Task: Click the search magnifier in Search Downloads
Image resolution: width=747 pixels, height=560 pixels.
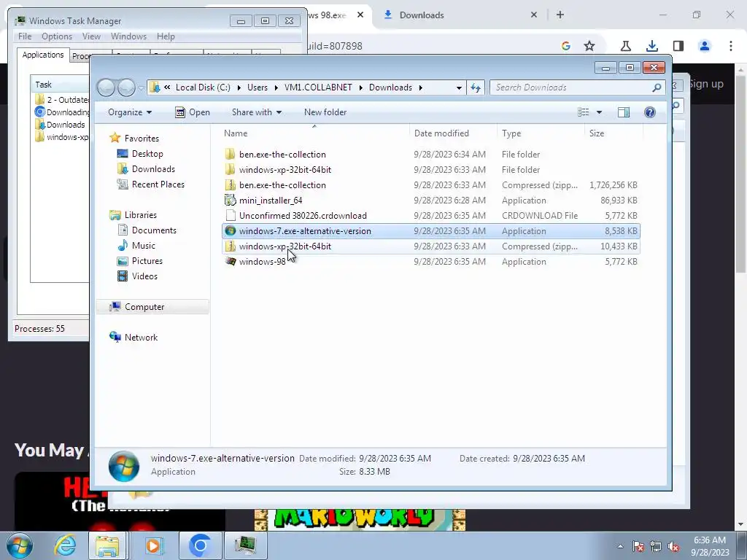Action: 657,87
